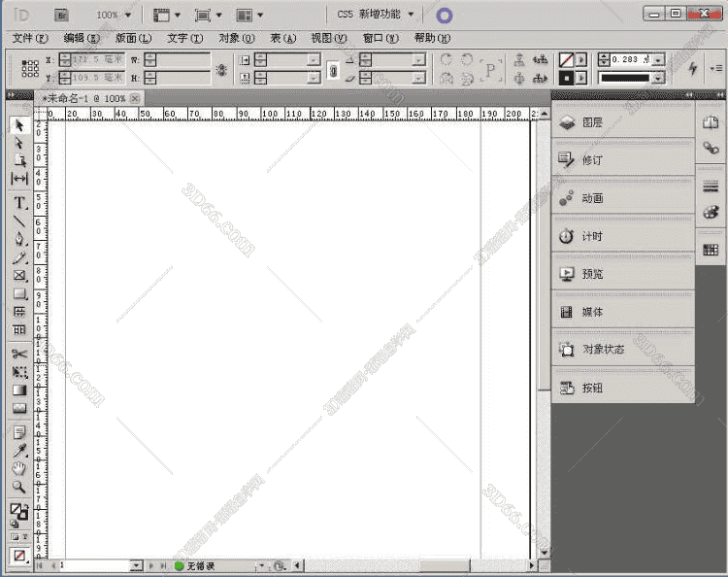Activate the Hand tool
The width and height of the screenshot is (728, 577).
point(19,468)
